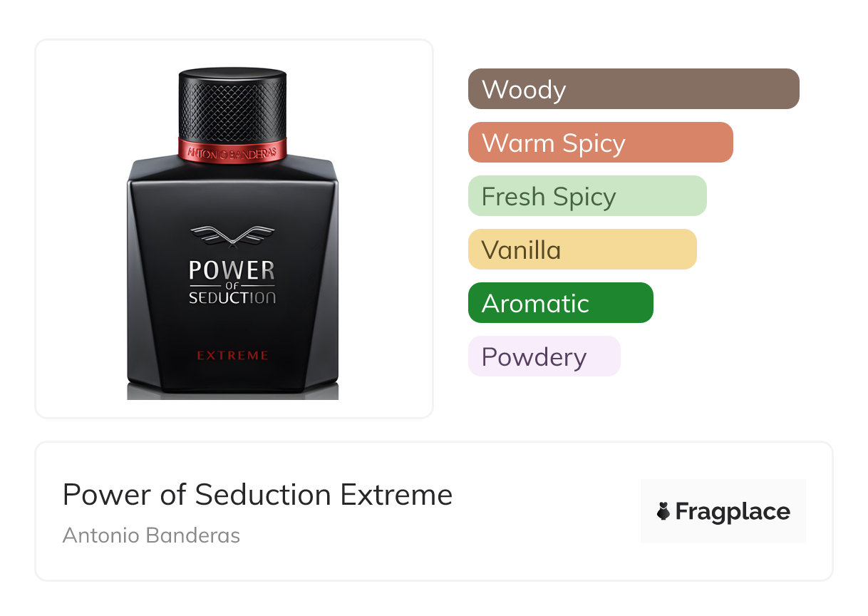The width and height of the screenshot is (868, 616).
Task: Click the gray Fragplace badge background
Action: pos(723,511)
